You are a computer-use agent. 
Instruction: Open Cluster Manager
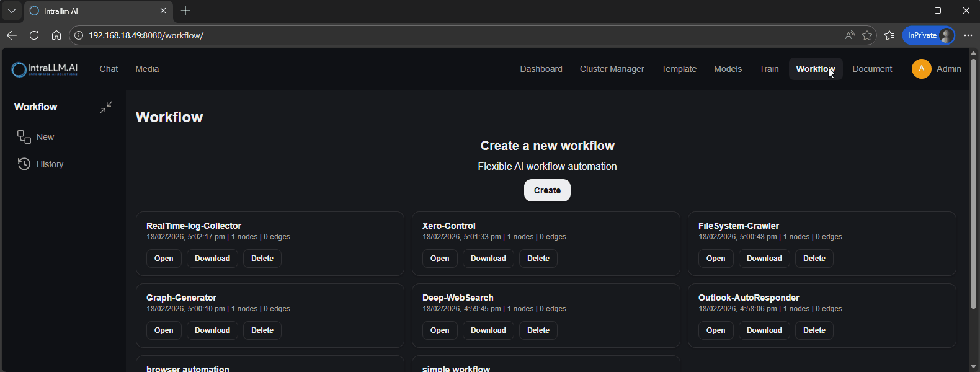(612, 69)
